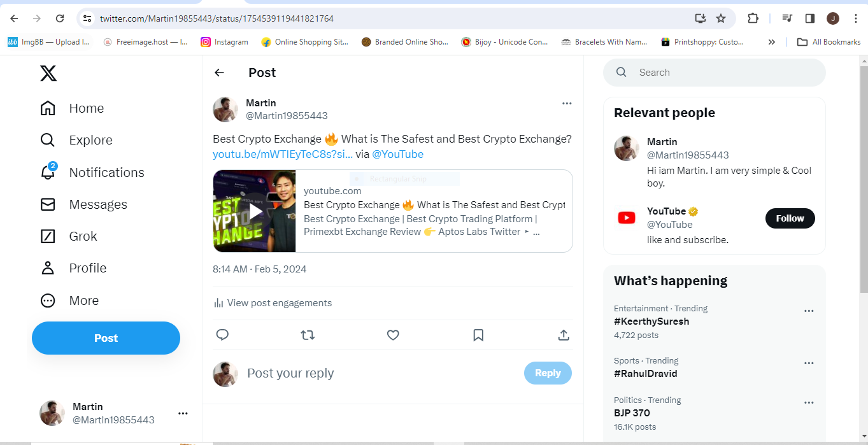The width and height of the screenshot is (868, 445).
Task: Open the three-dot menu on Martin's post
Action: (567, 104)
